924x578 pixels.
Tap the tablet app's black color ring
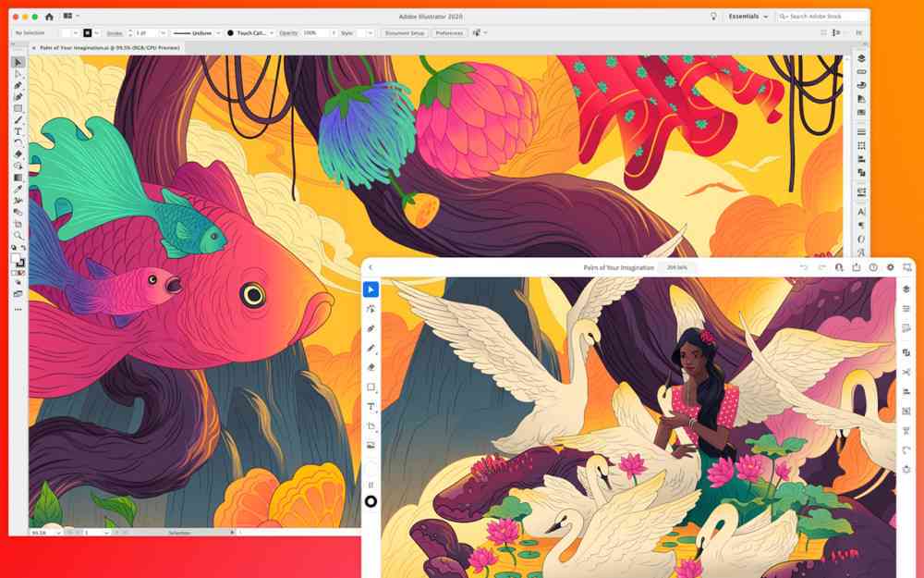[x=371, y=501]
